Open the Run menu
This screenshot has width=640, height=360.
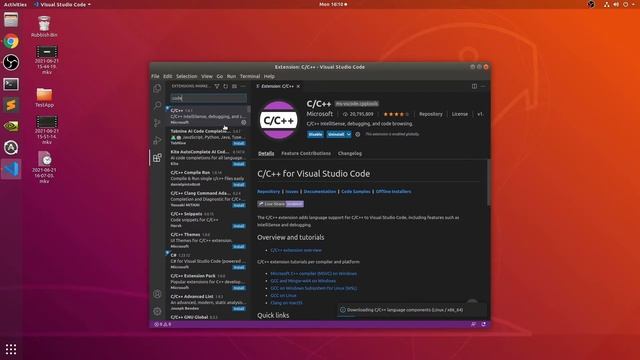point(231,76)
